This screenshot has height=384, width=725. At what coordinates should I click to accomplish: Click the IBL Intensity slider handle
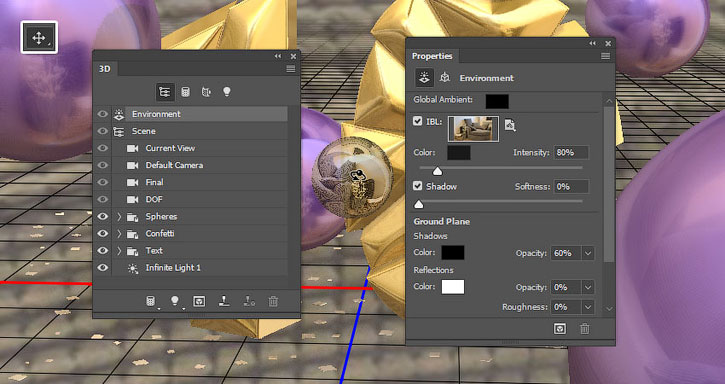coord(437,172)
